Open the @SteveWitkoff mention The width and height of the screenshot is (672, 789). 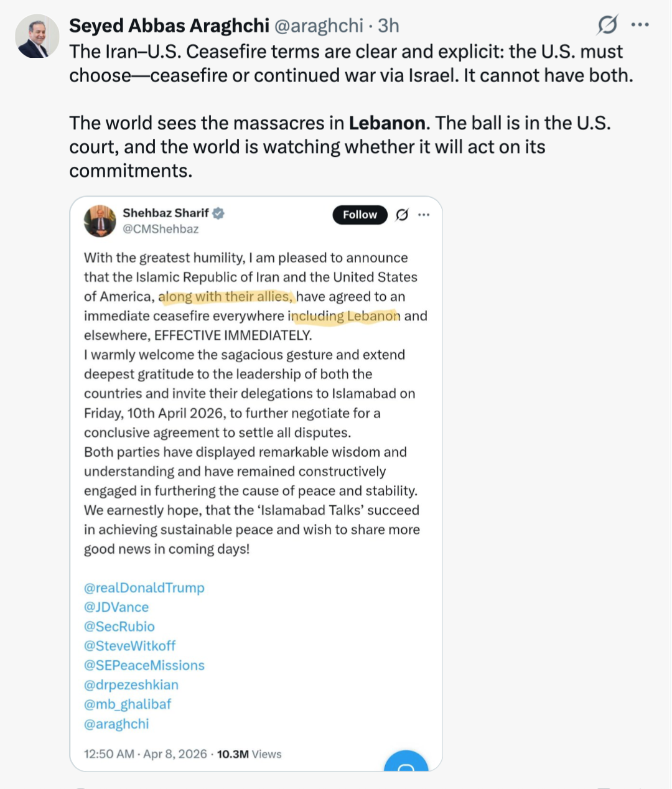(129, 646)
